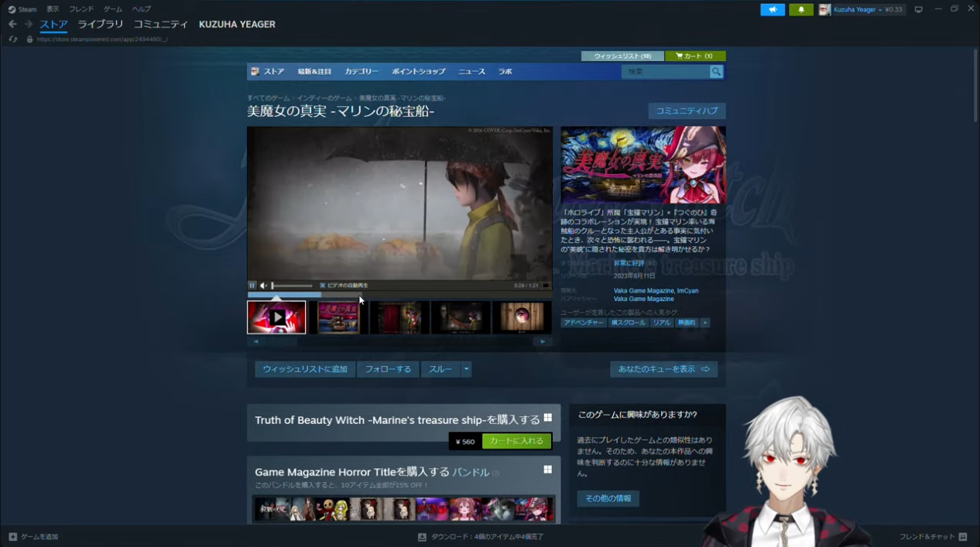Click the plus button to add tags
The width and height of the screenshot is (980, 547).
point(704,323)
